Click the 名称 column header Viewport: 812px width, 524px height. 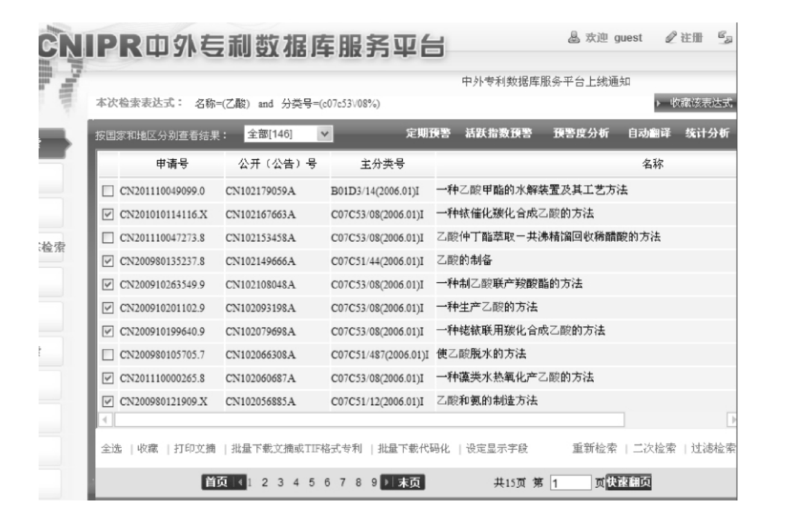(x=654, y=164)
